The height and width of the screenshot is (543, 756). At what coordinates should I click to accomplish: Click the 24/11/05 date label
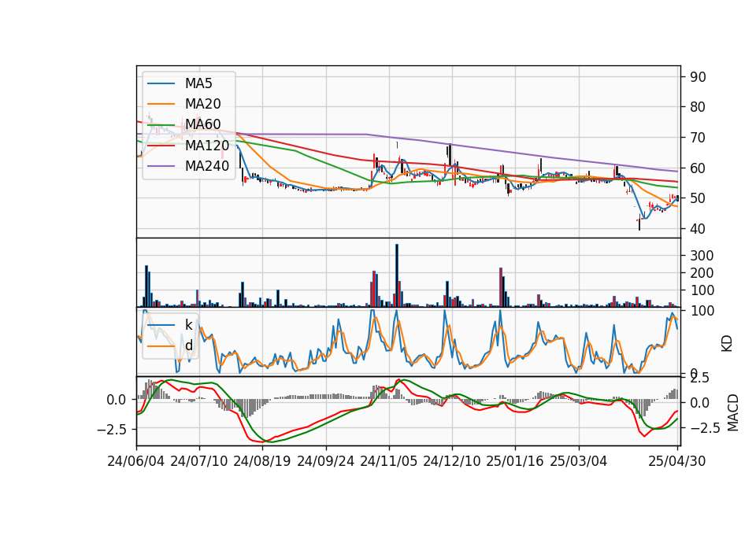pos(388,461)
